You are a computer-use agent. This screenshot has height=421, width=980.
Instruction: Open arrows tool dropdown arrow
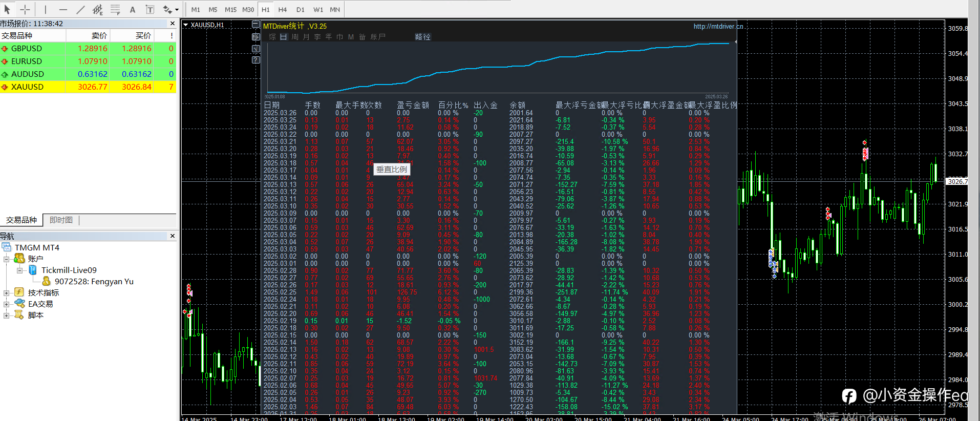click(177, 9)
